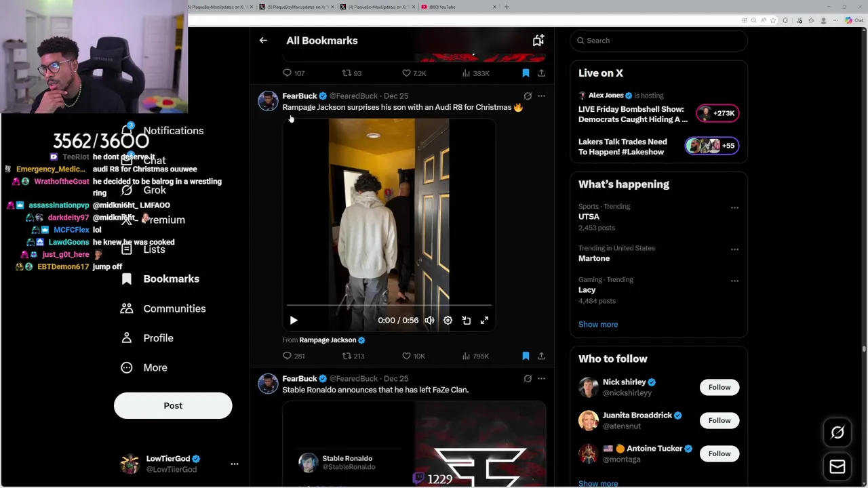Join Alex Jones live show
The height and width of the screenshot is (488, 868).
point(718,113)
